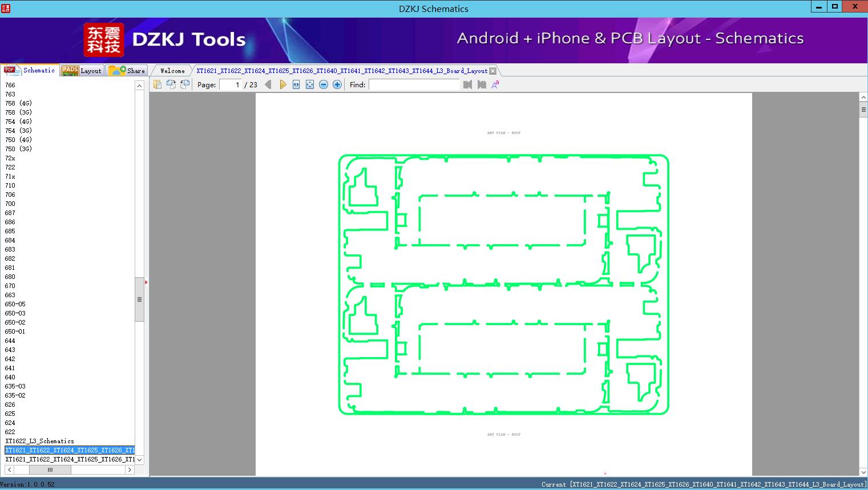868x490 pixels.
Task: Select model 763 in list
Action: pos(10,94)
